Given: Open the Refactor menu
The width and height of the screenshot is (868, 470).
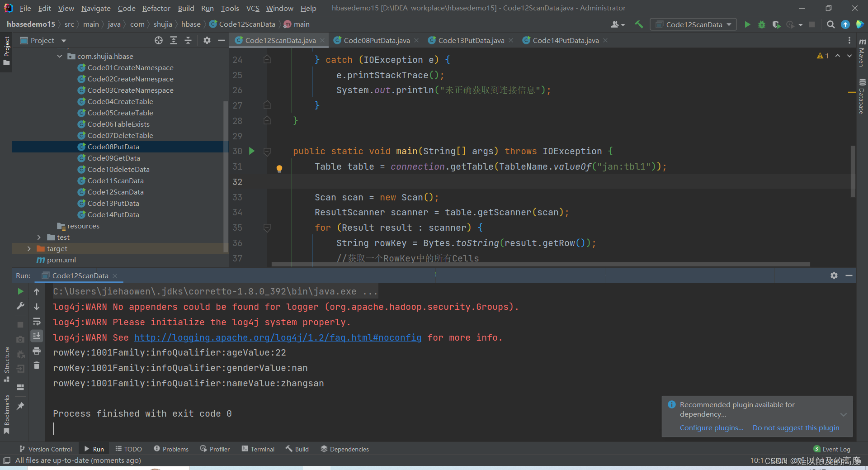Looking at the screenshot, I should pos(156,8).
